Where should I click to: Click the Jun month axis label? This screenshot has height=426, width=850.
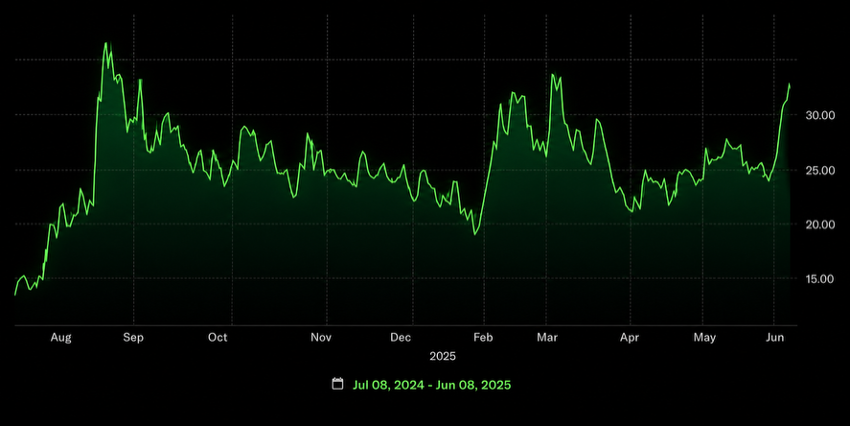pos(775,337)
